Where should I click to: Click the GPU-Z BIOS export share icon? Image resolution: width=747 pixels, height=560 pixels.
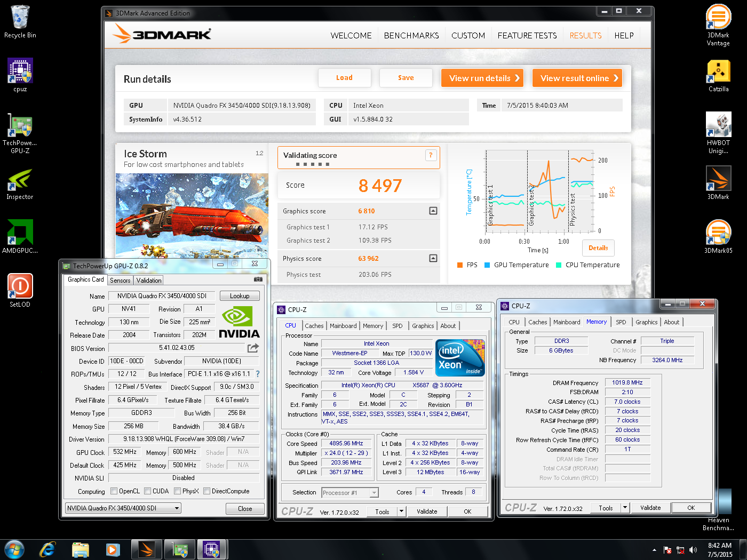pos(253,348)
